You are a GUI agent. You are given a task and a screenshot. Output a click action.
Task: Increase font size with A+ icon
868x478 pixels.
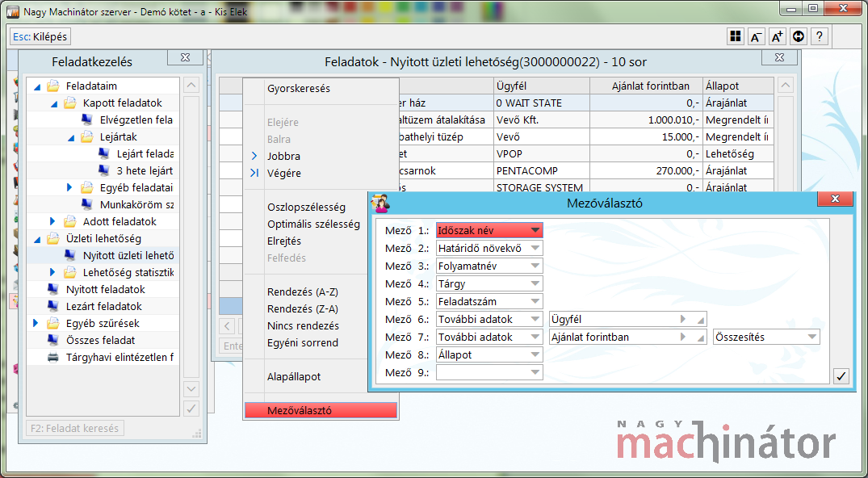click(x=777, y=36)
